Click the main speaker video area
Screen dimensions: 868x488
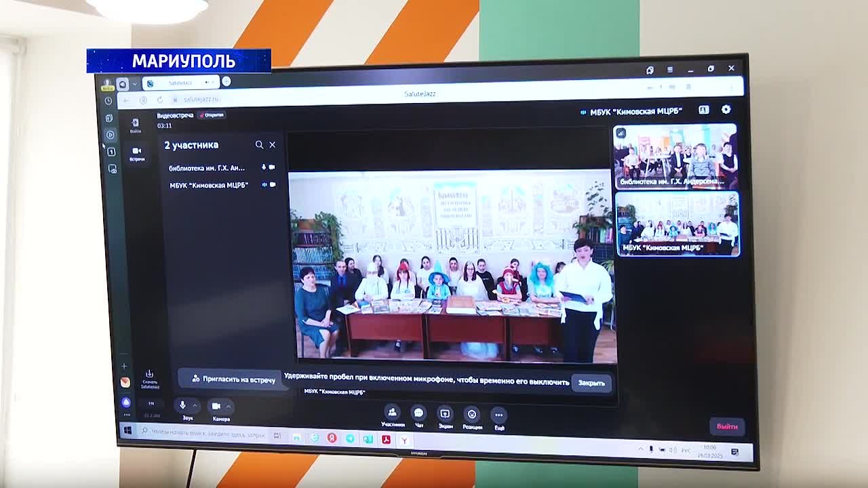[452, 266]
